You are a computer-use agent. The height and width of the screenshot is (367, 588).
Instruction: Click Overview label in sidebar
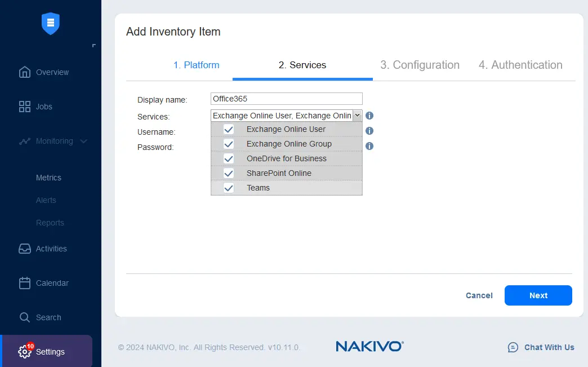coord(52,72)
